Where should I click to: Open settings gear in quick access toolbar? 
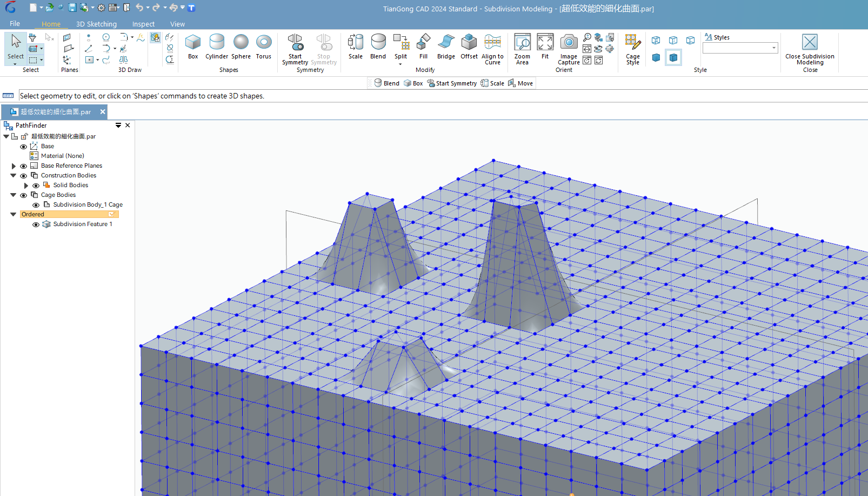click(101, 8)
